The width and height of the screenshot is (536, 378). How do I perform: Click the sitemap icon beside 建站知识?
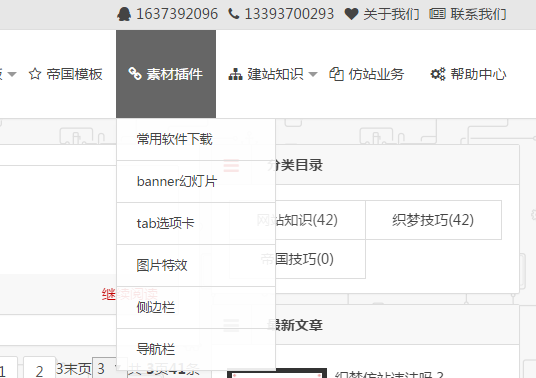point(235,74)
